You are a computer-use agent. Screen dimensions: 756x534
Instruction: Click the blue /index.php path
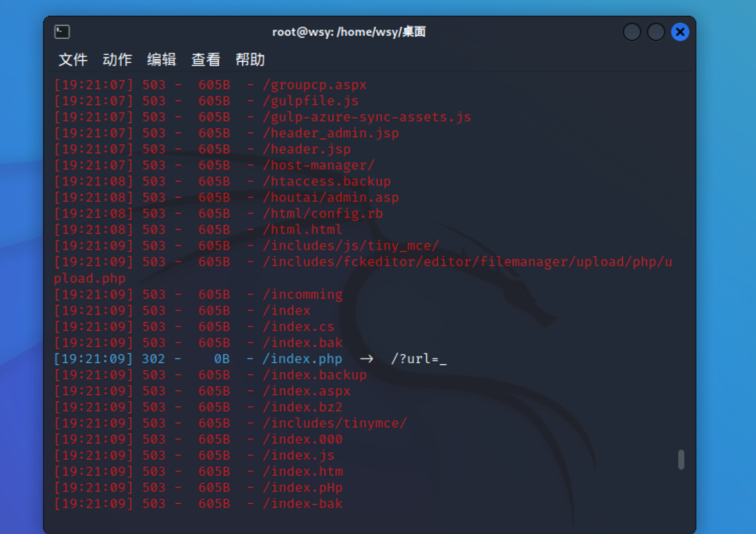click(302, 359)
